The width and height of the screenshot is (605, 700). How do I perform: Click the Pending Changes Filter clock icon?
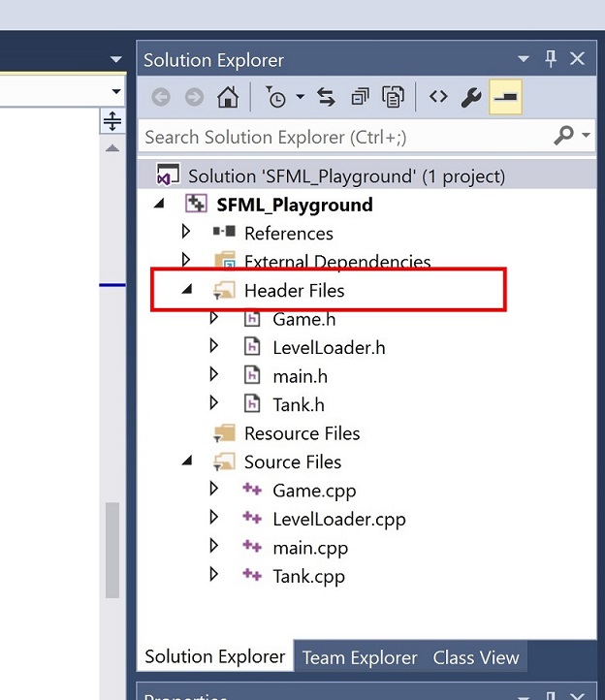click(x=275, y=98)
